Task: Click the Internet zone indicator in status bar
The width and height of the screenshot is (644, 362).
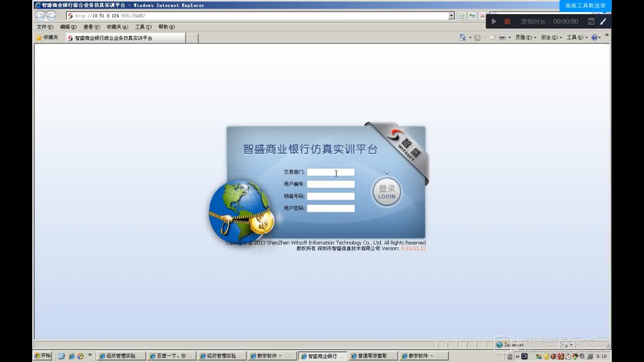Action: pyautogui.click(x=510, y=345)
